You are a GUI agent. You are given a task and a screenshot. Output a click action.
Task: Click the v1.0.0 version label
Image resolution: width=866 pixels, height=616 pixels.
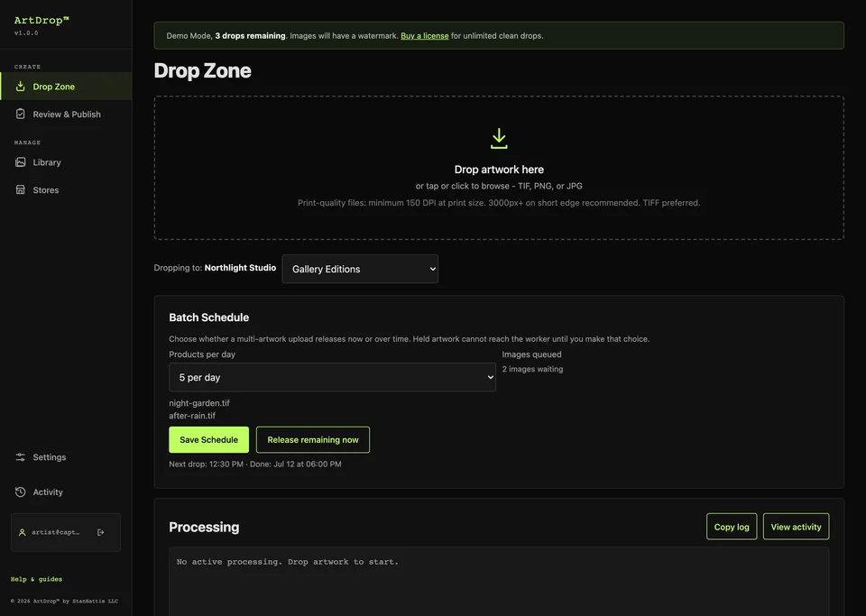pos(26,33)
